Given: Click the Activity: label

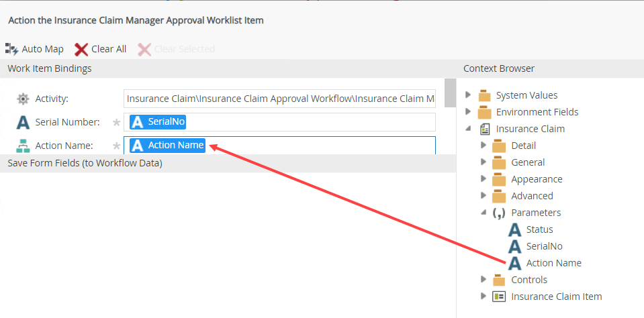Looking at the screenshot, I should [x=52, y=99].
